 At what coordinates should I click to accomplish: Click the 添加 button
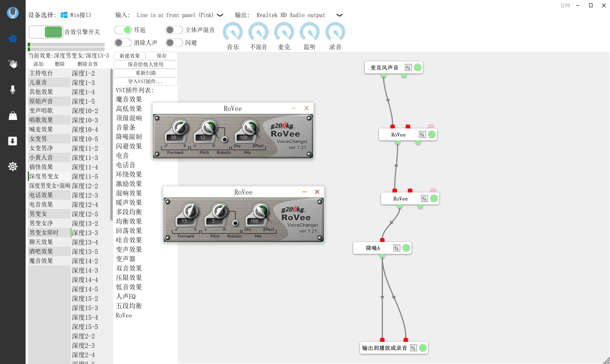click(38, 64)
